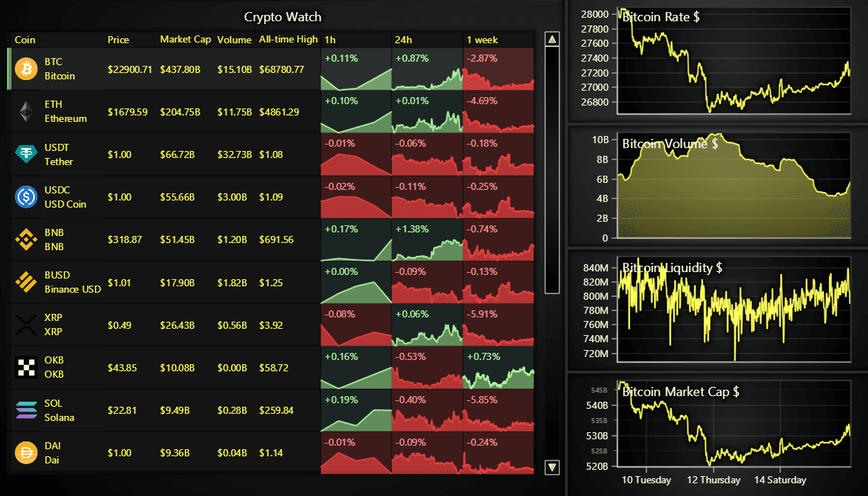The height and width of the screenshot is (496, 868).
Task: Select the Ethereum price $1679.59
Action: (127, 112)
